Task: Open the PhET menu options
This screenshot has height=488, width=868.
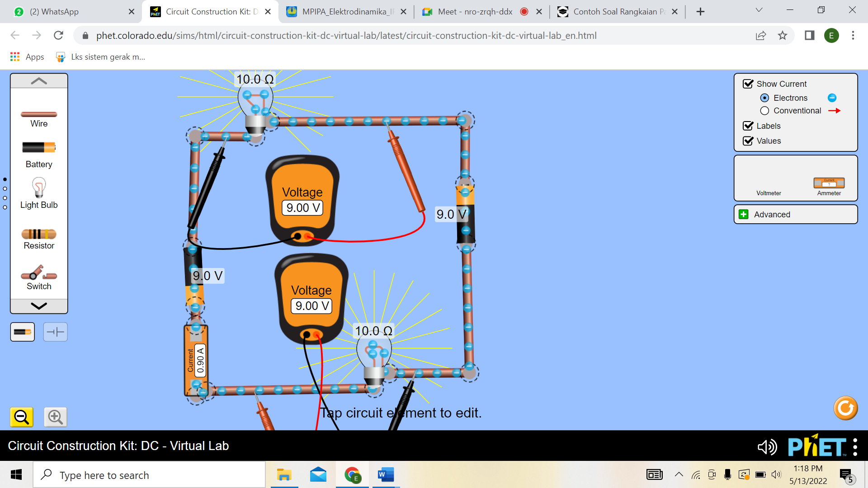Action: click(855, 447)
